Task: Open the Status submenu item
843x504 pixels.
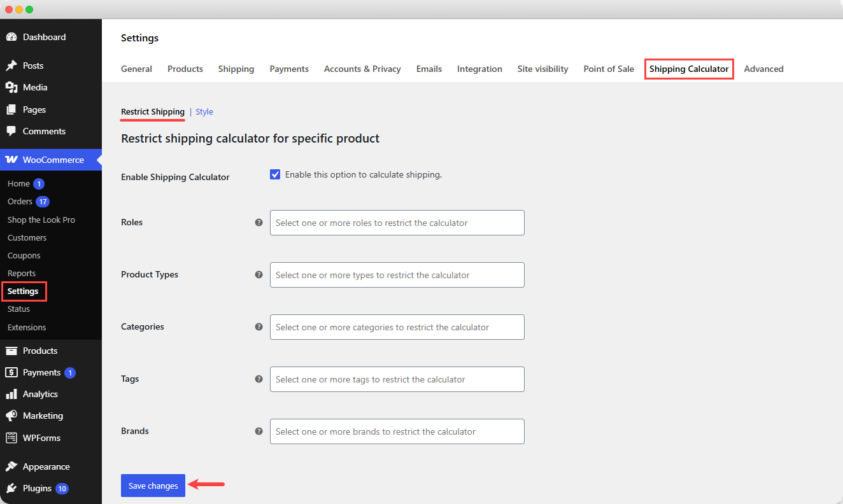Action: [18, 309]
